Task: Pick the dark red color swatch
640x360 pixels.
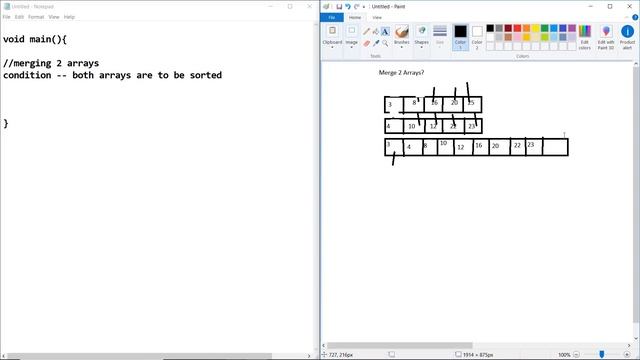Action: (x=508, y=28)
